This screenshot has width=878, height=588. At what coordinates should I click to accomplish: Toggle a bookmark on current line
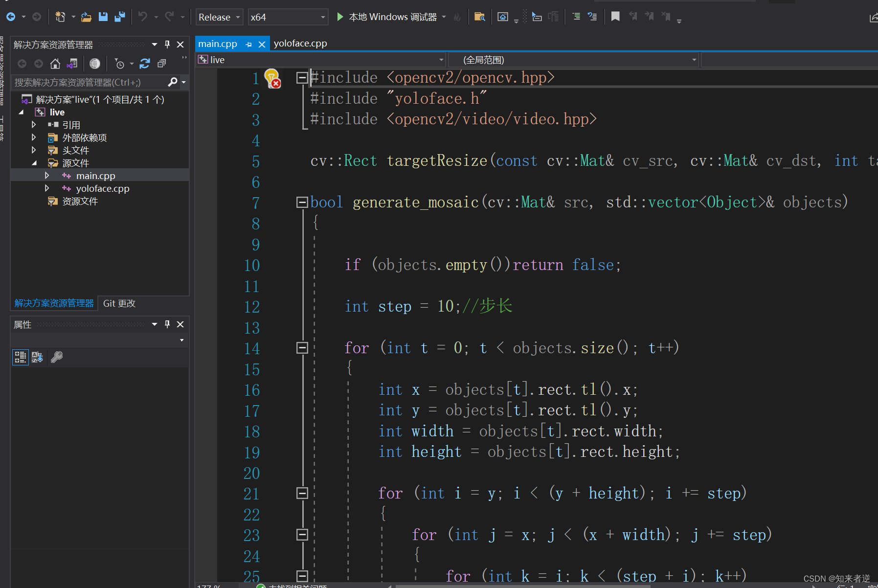point(615,17)
